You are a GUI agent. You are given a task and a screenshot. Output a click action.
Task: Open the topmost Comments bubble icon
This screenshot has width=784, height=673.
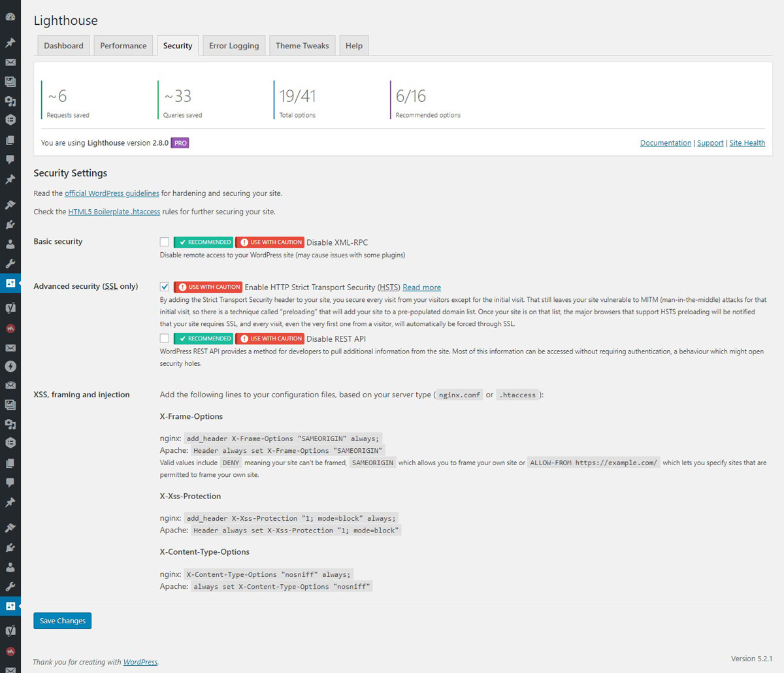pos(10,159)
